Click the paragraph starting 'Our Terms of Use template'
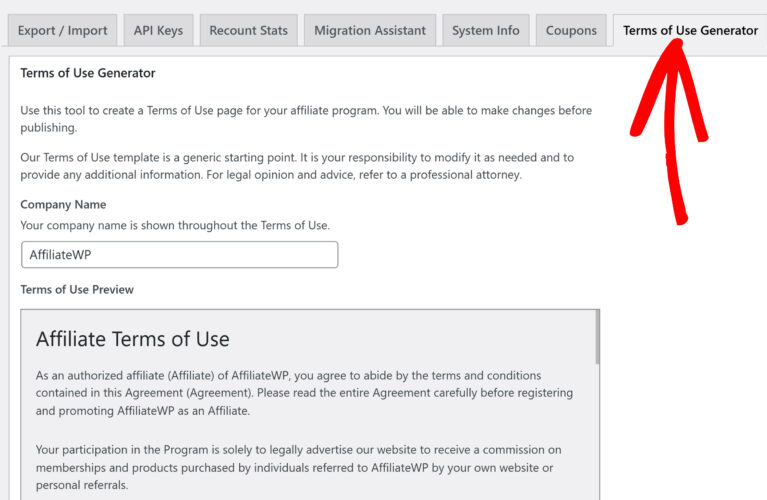The width and height of the screenshot is (767, 500). (x=297, y=166)
